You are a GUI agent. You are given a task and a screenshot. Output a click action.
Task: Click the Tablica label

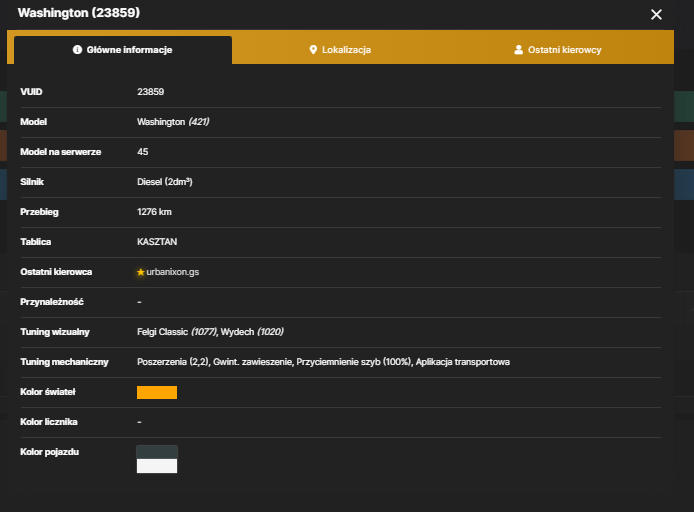click(35, 242)
